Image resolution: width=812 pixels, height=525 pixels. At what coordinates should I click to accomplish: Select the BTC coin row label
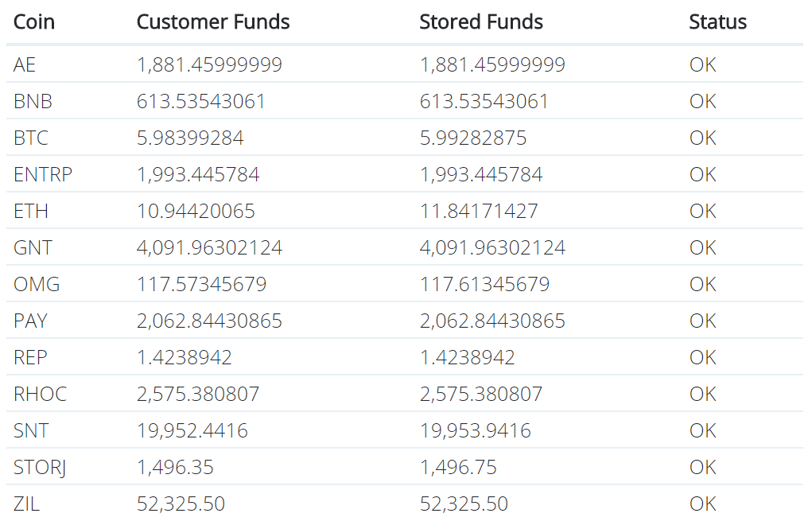click(31, 138)
